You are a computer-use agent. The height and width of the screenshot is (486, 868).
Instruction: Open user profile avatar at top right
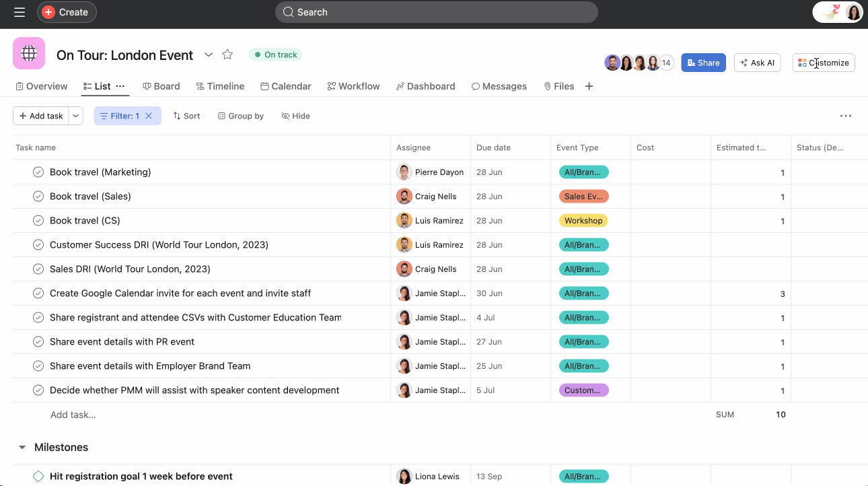853,12
